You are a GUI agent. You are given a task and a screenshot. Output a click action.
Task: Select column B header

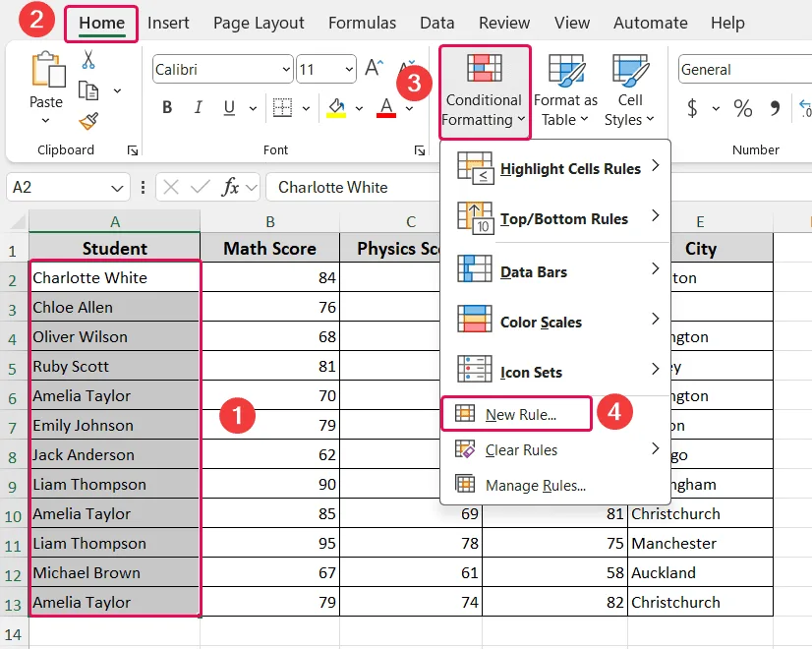coord(269,221)
